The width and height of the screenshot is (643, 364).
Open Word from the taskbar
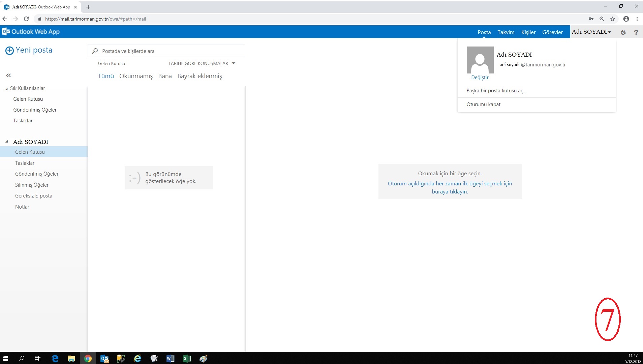tap(171, 359)
